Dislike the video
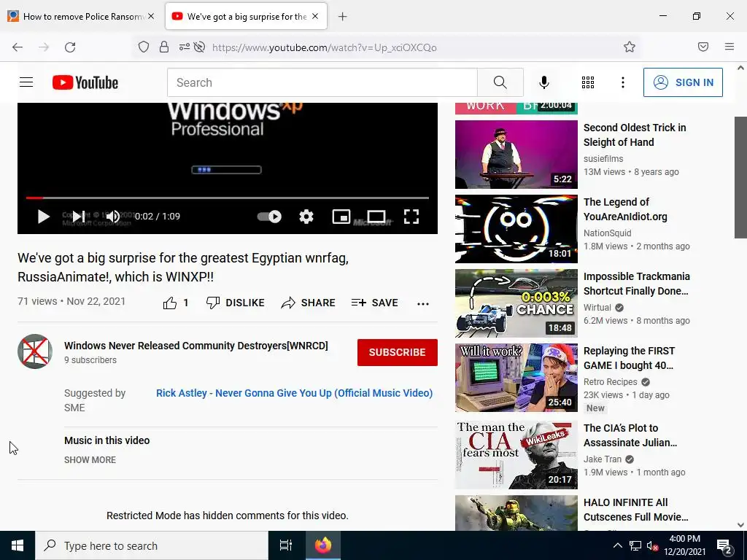Screen dimensions: 747x560 (x=235, y=303)
